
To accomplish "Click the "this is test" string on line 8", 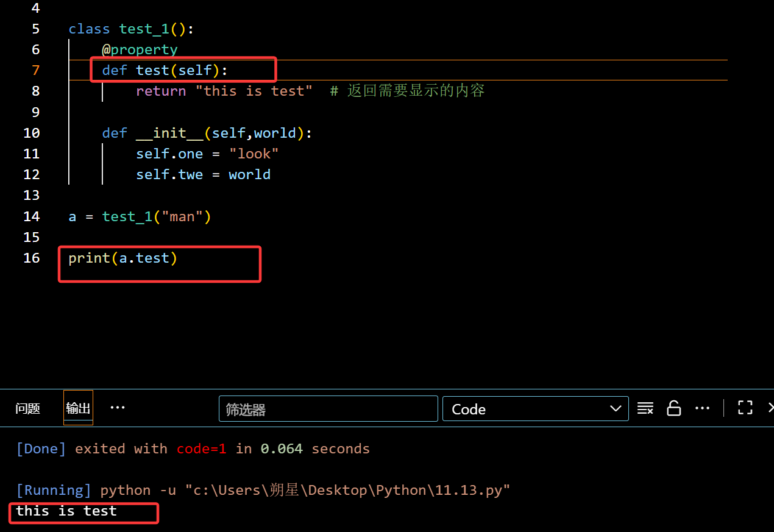I will (x=254, y=91).
